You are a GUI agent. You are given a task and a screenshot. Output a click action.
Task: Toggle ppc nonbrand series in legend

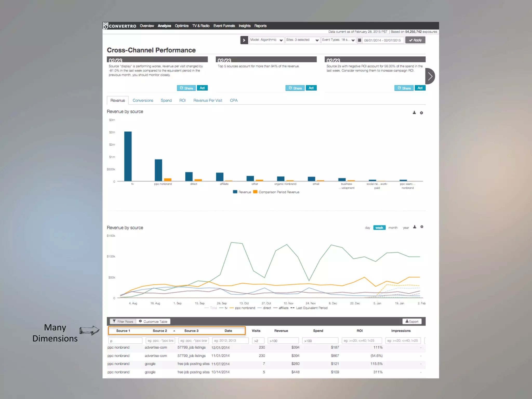click(x=245, y=308)
